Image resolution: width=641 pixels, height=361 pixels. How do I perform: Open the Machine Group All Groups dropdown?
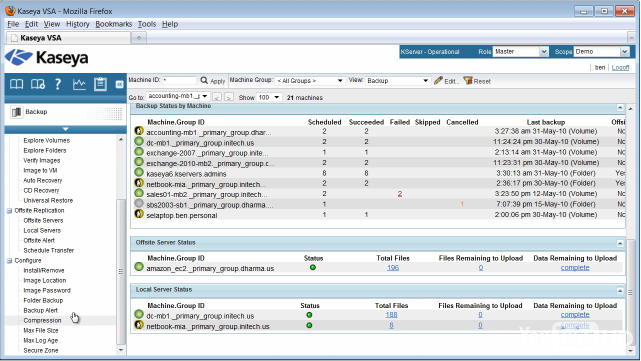pos(309,81)
